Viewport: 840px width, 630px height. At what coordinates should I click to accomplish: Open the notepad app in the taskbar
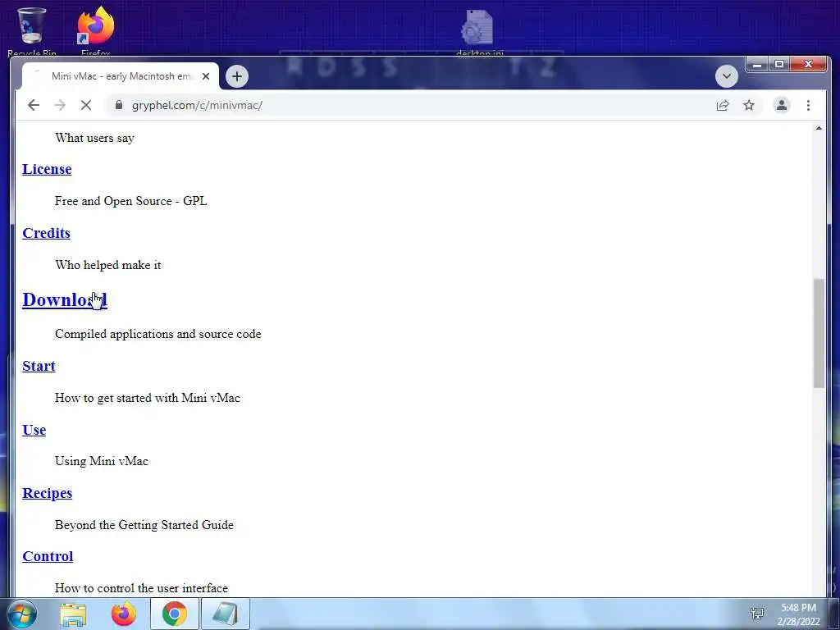[225, 614]
